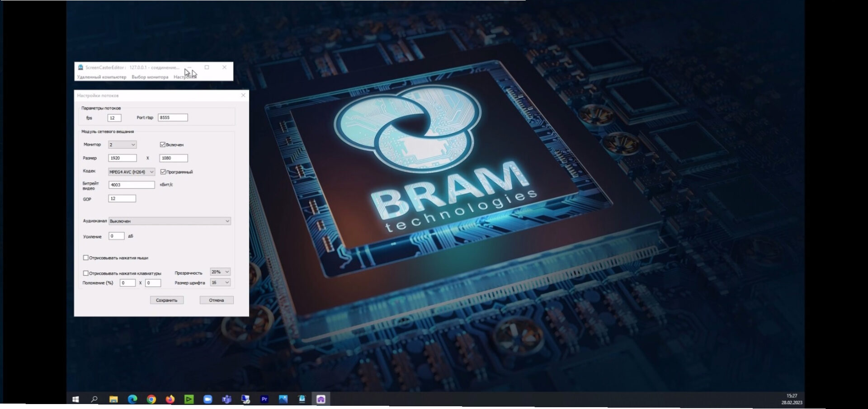Enable Отрисовывать нажатия мыши checkbox
This screenshot has height=409, width=868.
pos(86,258)
